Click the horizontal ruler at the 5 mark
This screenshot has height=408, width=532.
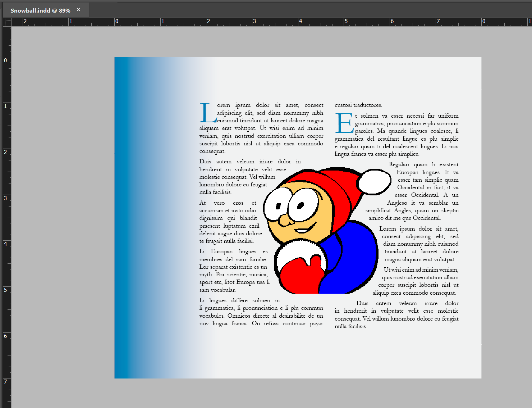click(x=346, y=22)
